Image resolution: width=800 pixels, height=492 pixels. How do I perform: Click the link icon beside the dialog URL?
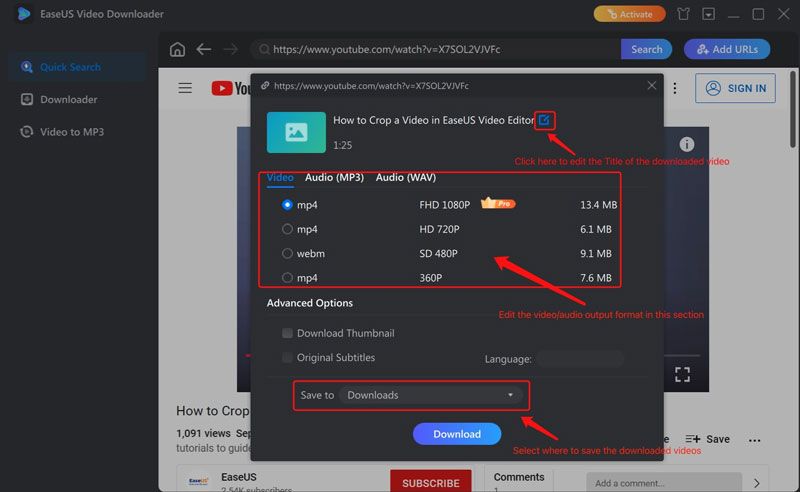click(x=265, y=86)
